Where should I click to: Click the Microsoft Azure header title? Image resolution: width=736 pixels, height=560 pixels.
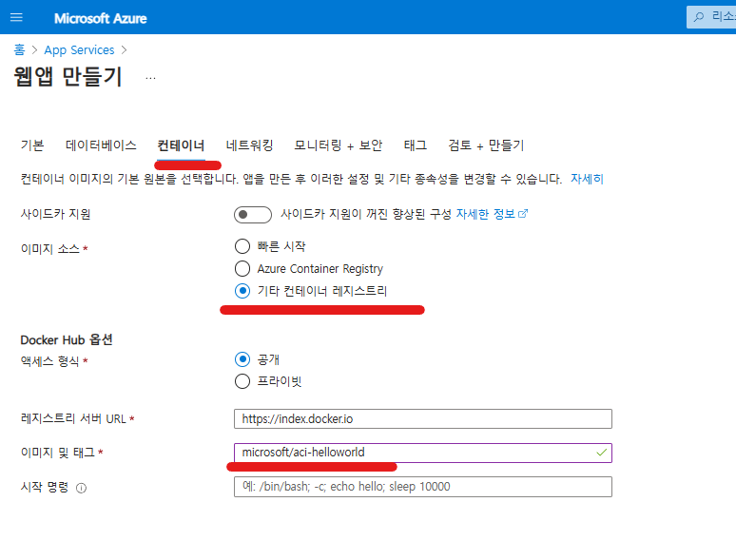tap(101, 18)
